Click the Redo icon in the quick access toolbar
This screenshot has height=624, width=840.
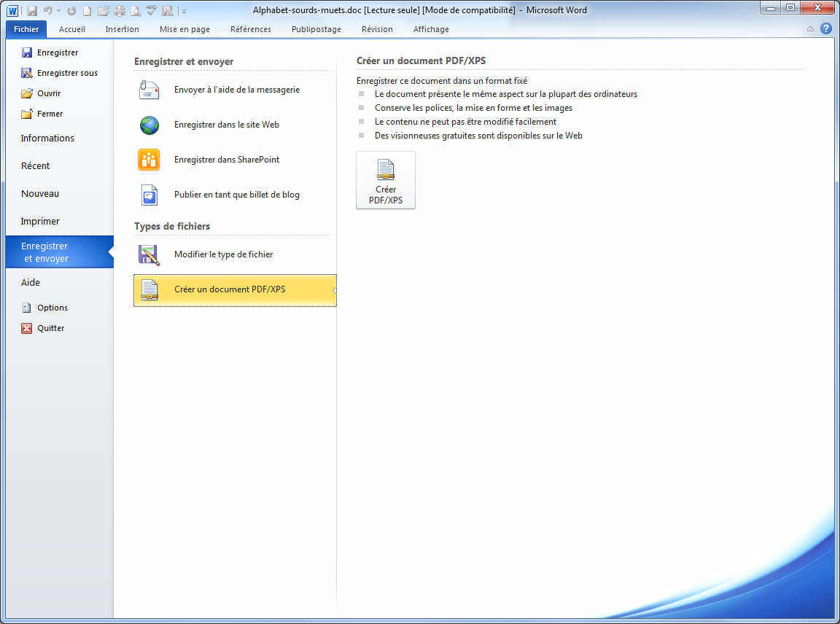[x=71, y=11]
